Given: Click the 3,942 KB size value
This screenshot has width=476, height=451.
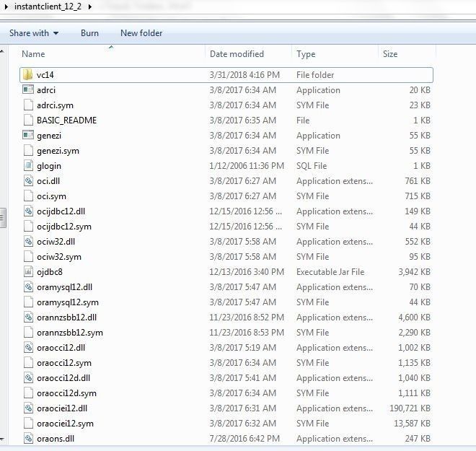Looking at the screenshot, I should point(415,272).
